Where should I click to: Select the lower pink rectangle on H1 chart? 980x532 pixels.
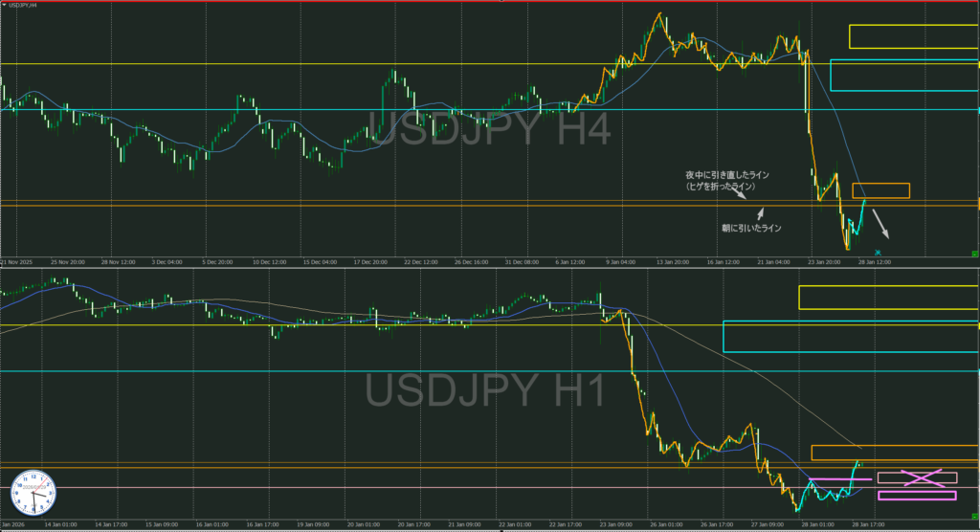tap(917, 496)
